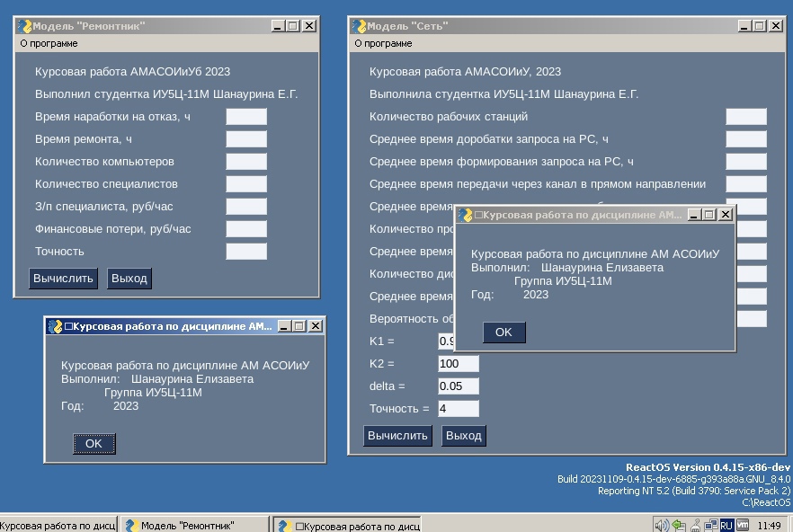Click the Python icon in Модель "Сеть" title bar
793x532 pixels.
tap(359, 26)
